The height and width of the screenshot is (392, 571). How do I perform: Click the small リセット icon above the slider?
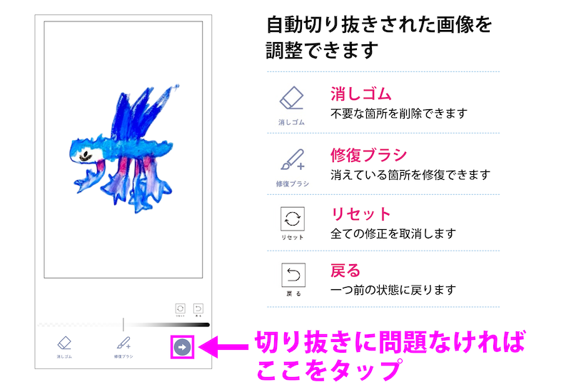[x=181, y=309]
